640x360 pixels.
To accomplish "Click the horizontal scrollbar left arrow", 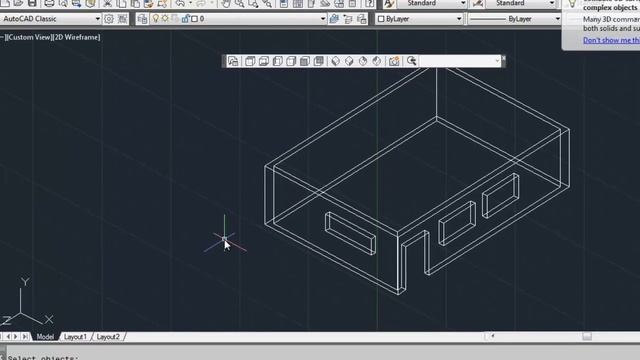I will (493, 336).
